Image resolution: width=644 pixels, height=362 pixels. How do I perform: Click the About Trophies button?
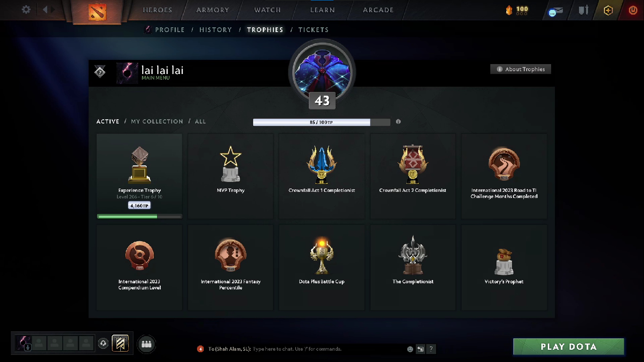pos(520,69)
